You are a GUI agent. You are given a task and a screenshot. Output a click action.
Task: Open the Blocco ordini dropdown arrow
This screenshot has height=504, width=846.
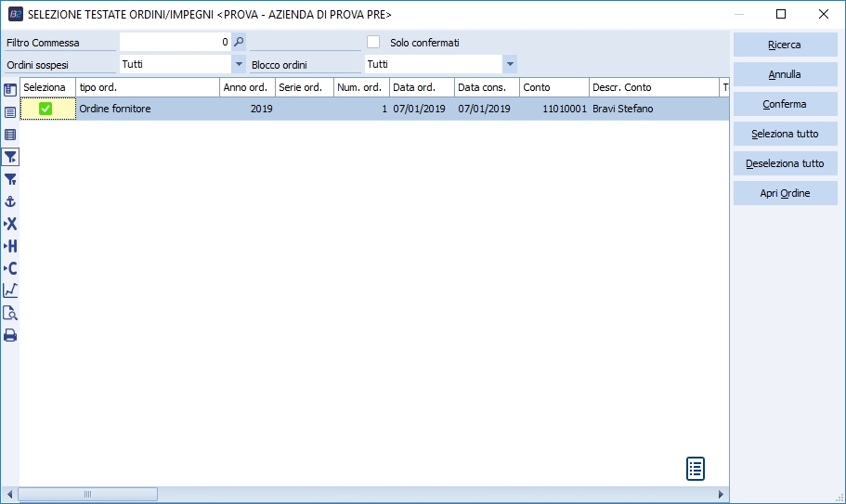click(509, 64)
